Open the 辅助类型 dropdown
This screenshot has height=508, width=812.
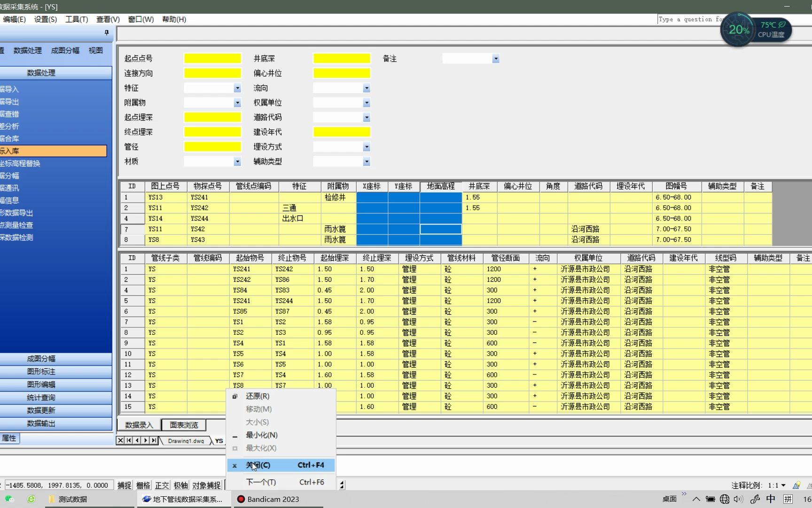pos(367,162)
